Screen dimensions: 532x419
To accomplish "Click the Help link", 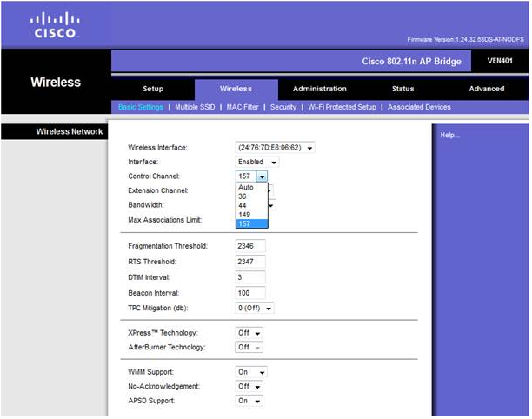I will pyautogui.click(x=449, y=136).
